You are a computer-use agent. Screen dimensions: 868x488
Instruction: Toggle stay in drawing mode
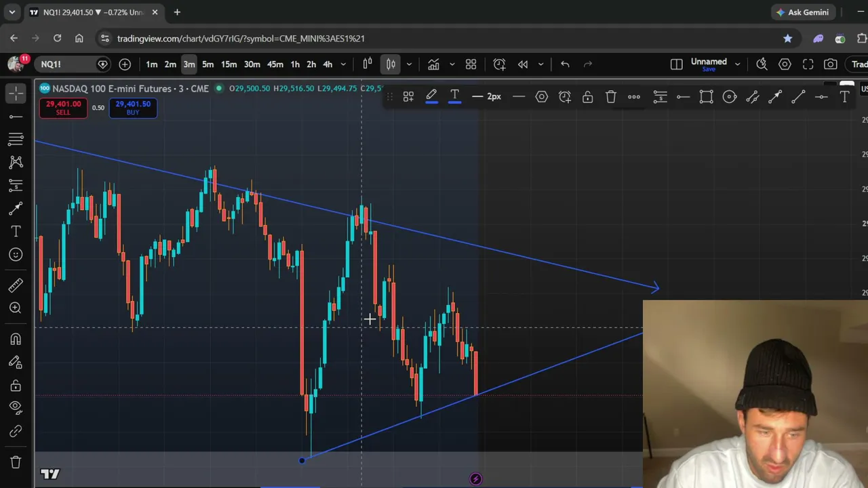click(x=16, y=362)
